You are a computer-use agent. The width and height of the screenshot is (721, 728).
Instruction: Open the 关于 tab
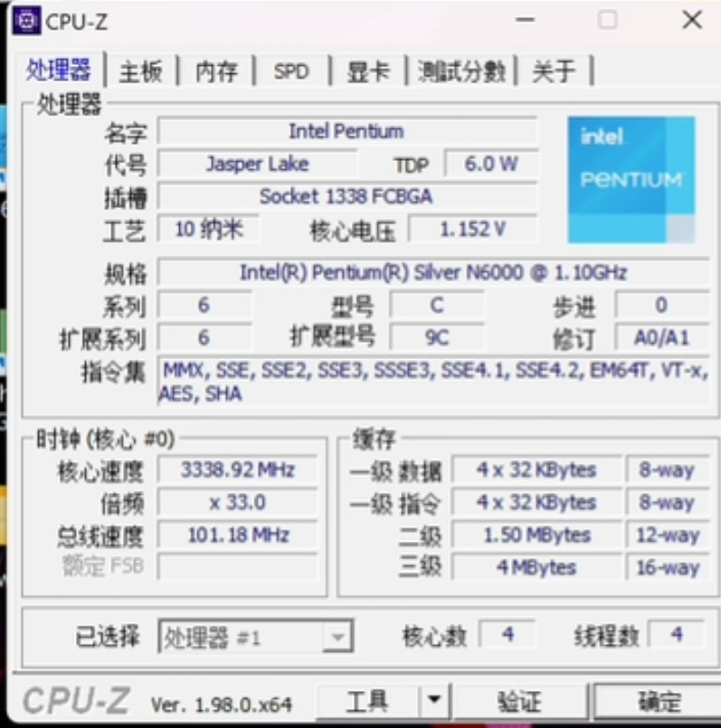pyautogui.click(x=554, y=71)
